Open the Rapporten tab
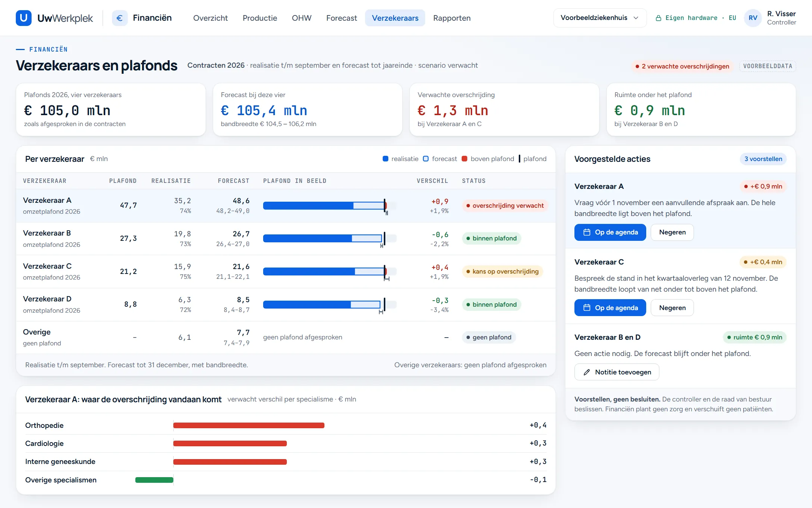This screenshot has width=812, height=508. pos(451,18)
